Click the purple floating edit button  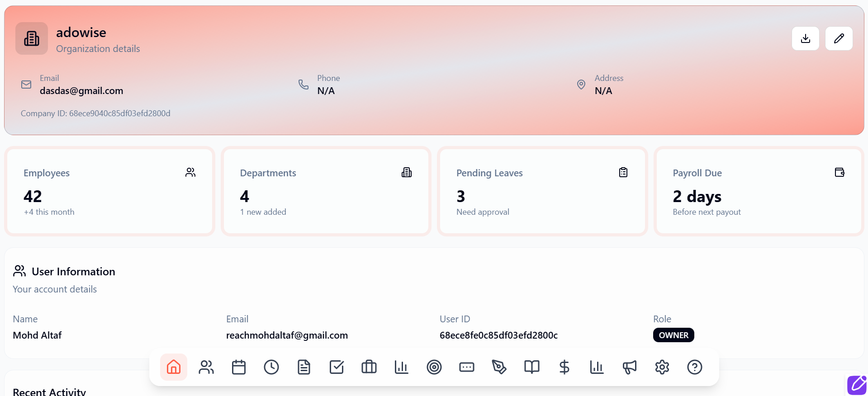857,385
